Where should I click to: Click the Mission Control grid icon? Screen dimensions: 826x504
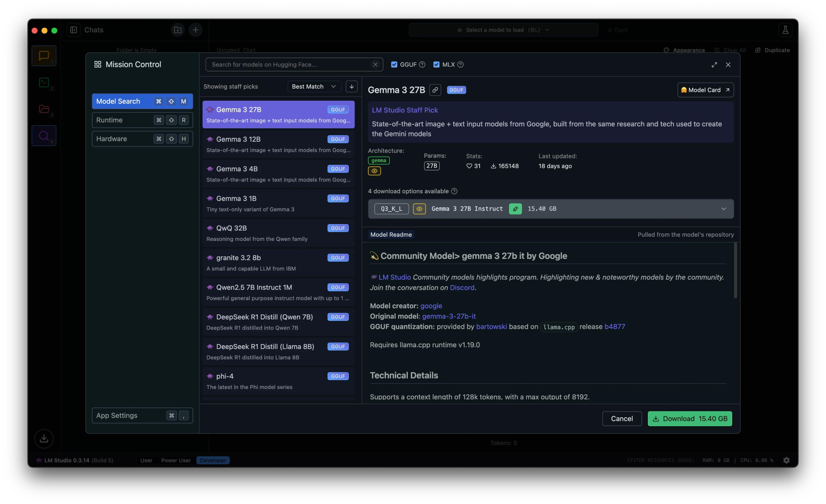click(x=97, y=64)
